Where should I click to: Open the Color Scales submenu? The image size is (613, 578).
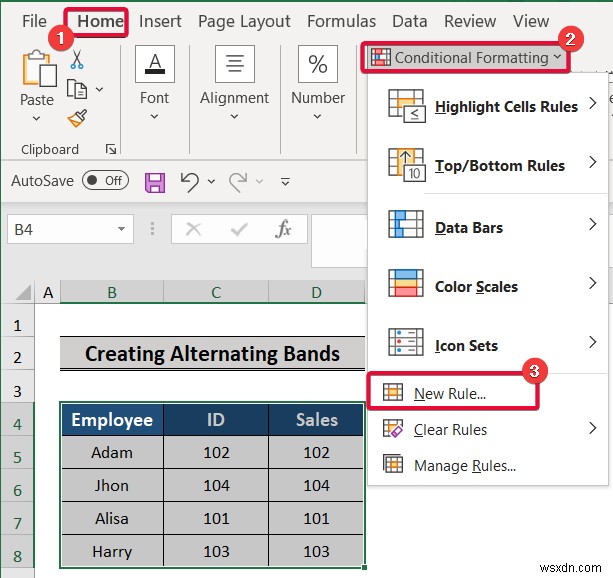coord(488,283)
